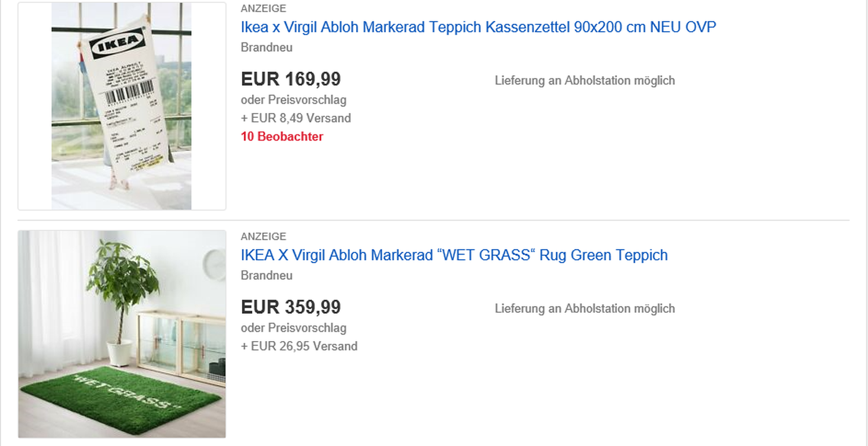Click the Kassenzettel receipt rug thumbnail
868x446 pixels.
pyautogui.click(x=121, y=106)
